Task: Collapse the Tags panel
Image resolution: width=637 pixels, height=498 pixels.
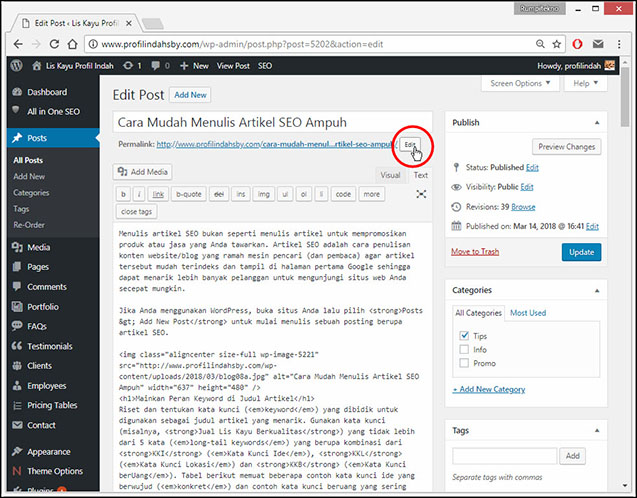Action: click(x=597, y=431)
